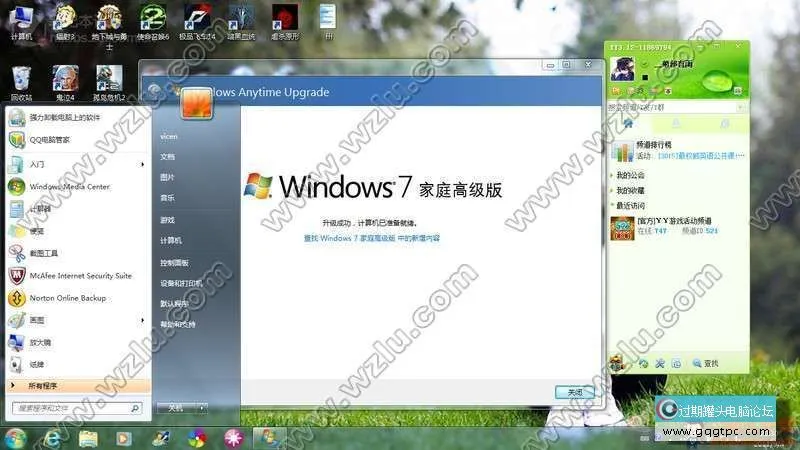
Task: Open the red-icon game shortcut on the desktop
Action: pyautogui.click(x=285, y=22)
